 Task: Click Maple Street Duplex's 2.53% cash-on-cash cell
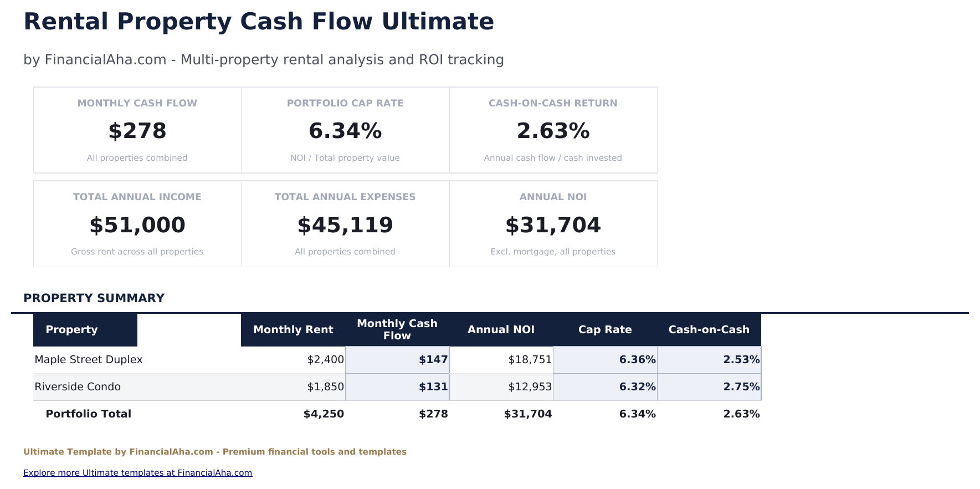click(709, 360)
